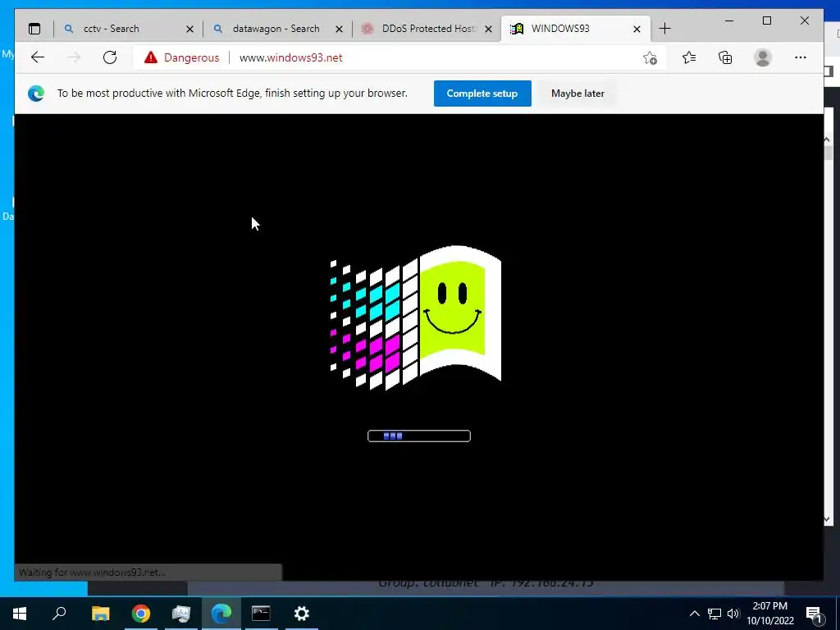Click the Complete setup button
Viewport: 840px width, 630px height.
[482, 94]
